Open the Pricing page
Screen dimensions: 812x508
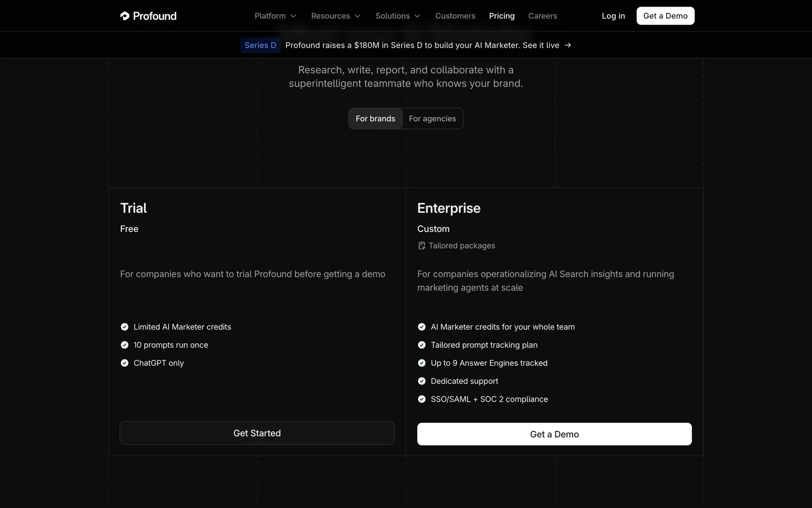pyautogui.click(x=502, y=16)
